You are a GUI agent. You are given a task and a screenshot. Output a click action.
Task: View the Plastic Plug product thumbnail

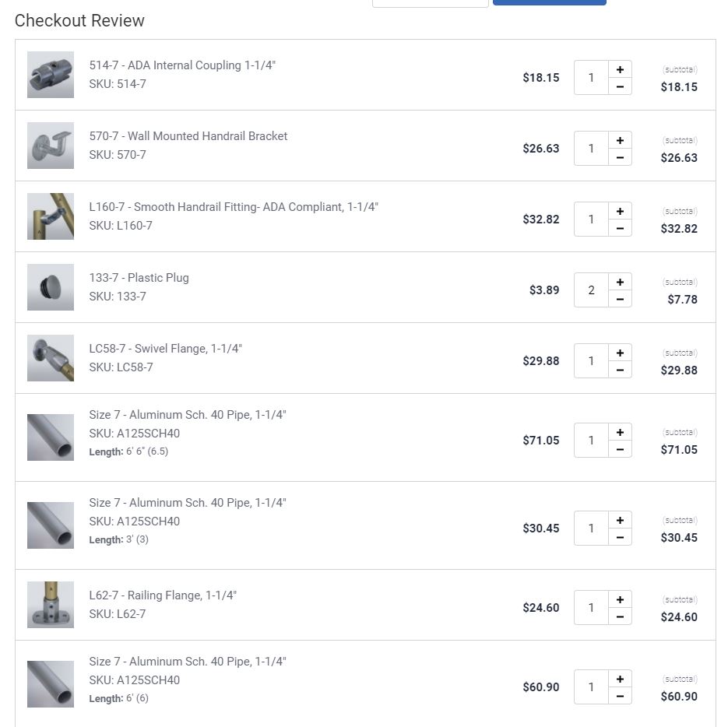tap(51, 287)
